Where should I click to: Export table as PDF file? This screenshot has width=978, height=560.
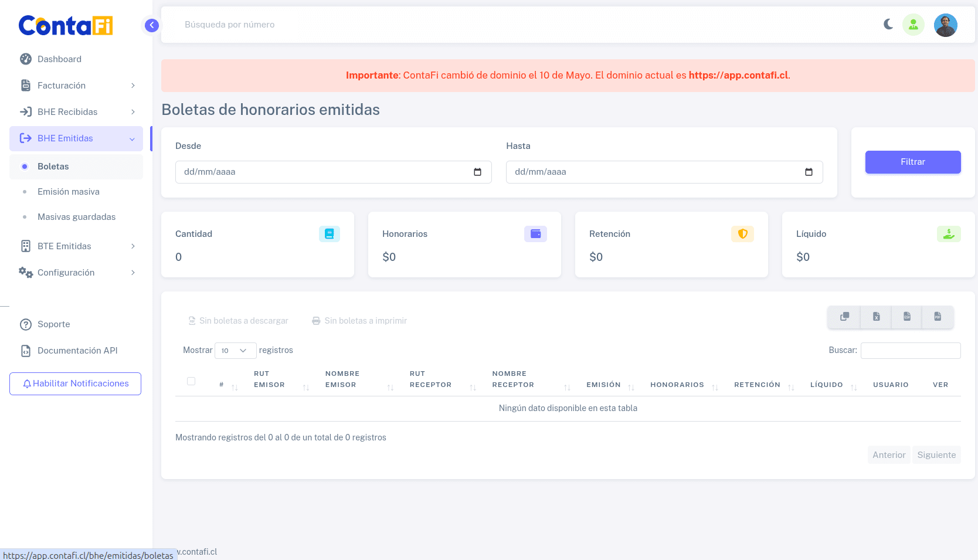coord(938,317)
